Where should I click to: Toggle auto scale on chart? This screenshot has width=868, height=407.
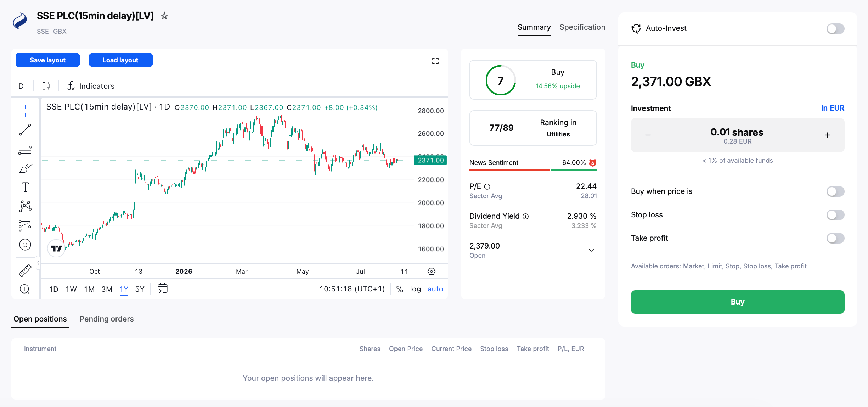point(435,289)
